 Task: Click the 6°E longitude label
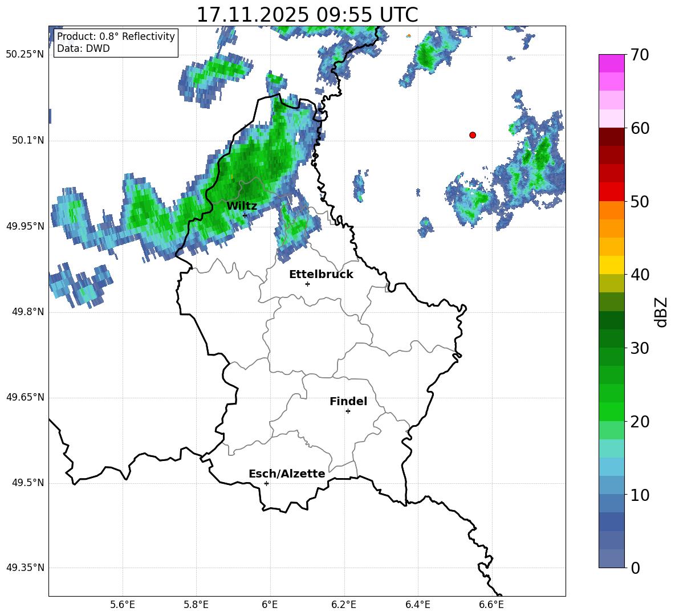point(270,605)
